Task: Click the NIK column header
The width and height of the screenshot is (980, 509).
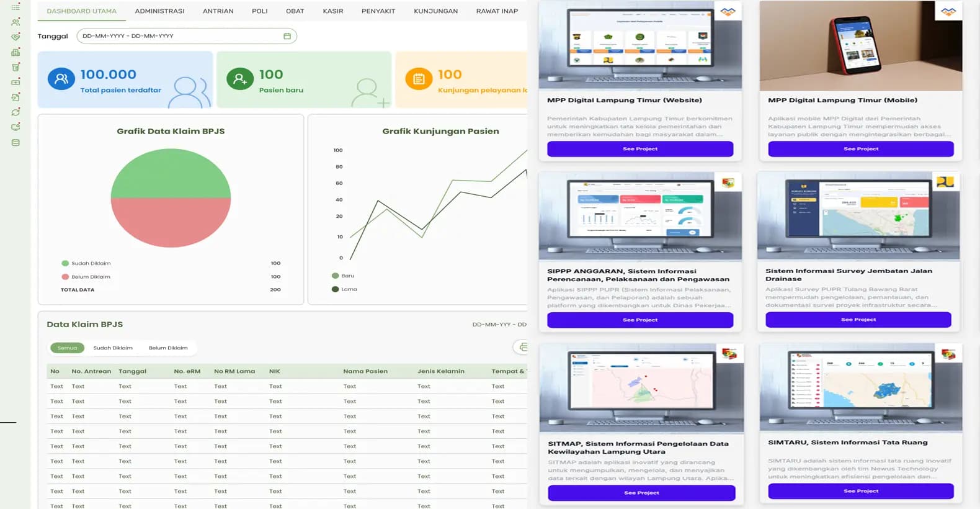Action: coord(275,371)
